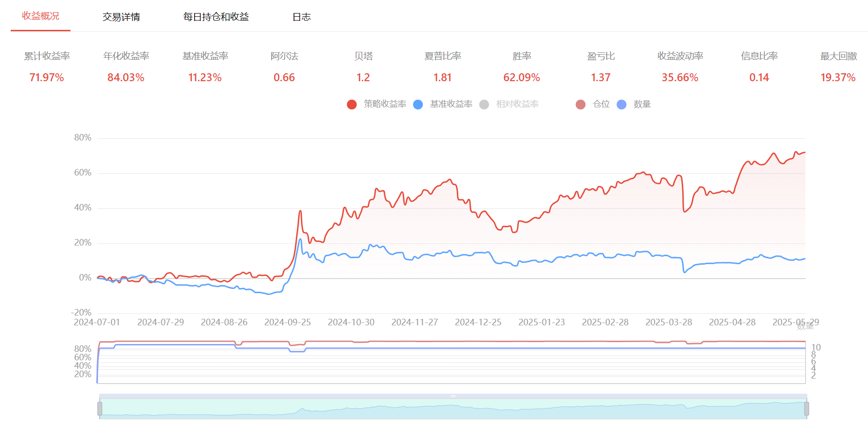This screenshot has width=868, height=435.
Task: Click the pink 仓位 legend dot
Action: click(581, 105)
